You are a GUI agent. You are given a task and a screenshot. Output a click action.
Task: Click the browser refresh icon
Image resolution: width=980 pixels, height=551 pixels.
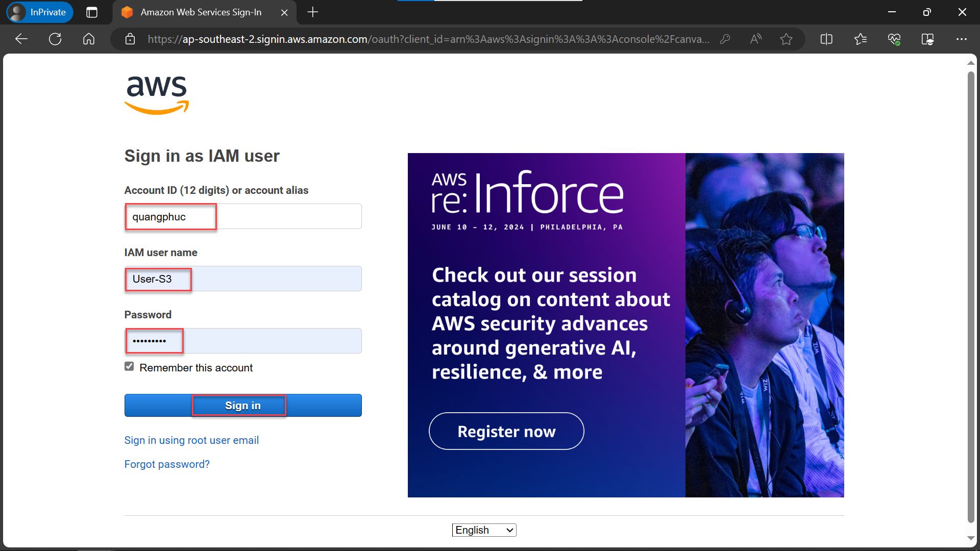(57, 38)
